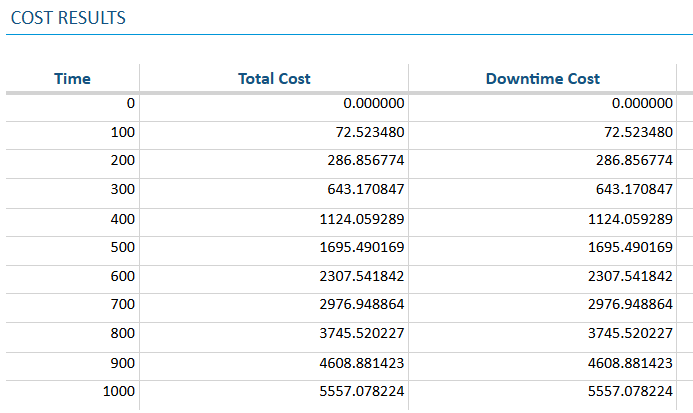Click the Time cell showing 0
The image size is (693, 413).
(130, 103)
